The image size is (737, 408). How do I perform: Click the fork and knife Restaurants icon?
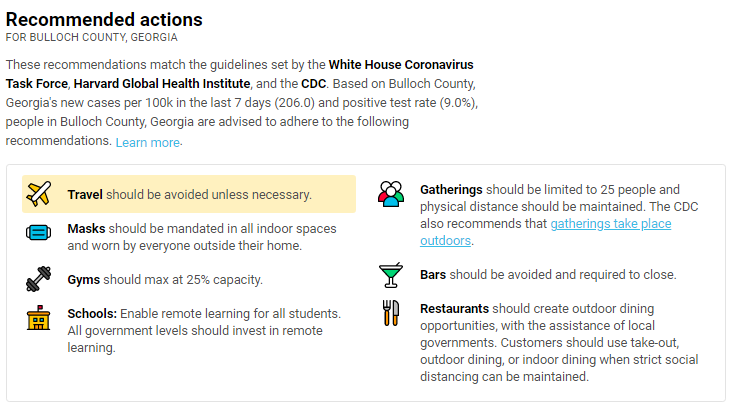[391, 313]
